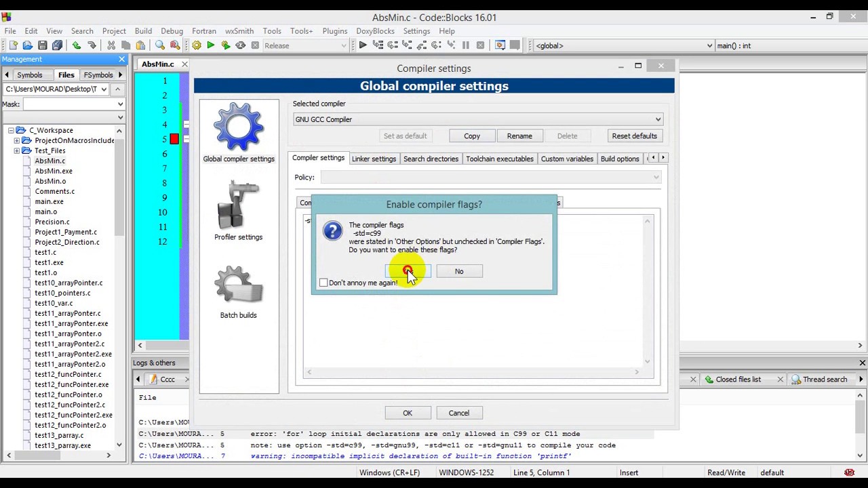Click the Step out debug icon
The height and width of the screenshot is (488, 868).
point(422,45)
